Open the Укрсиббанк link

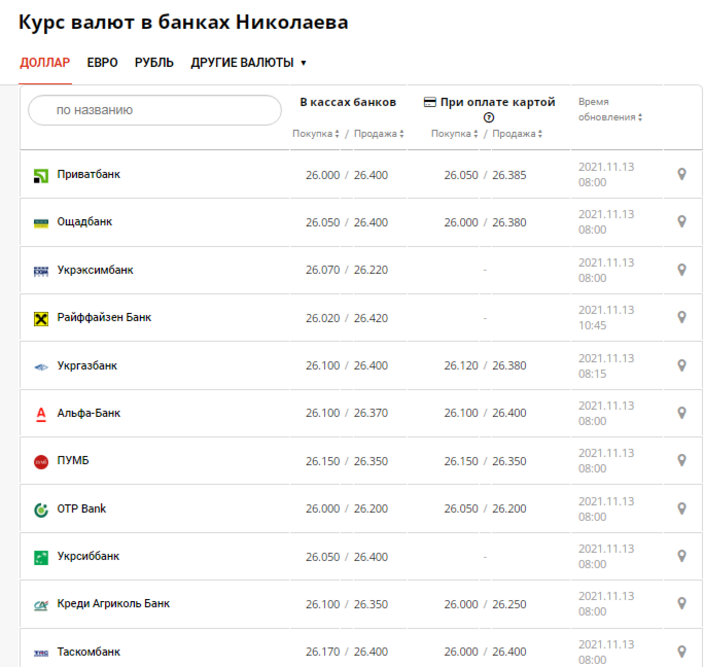coord(88,556)
